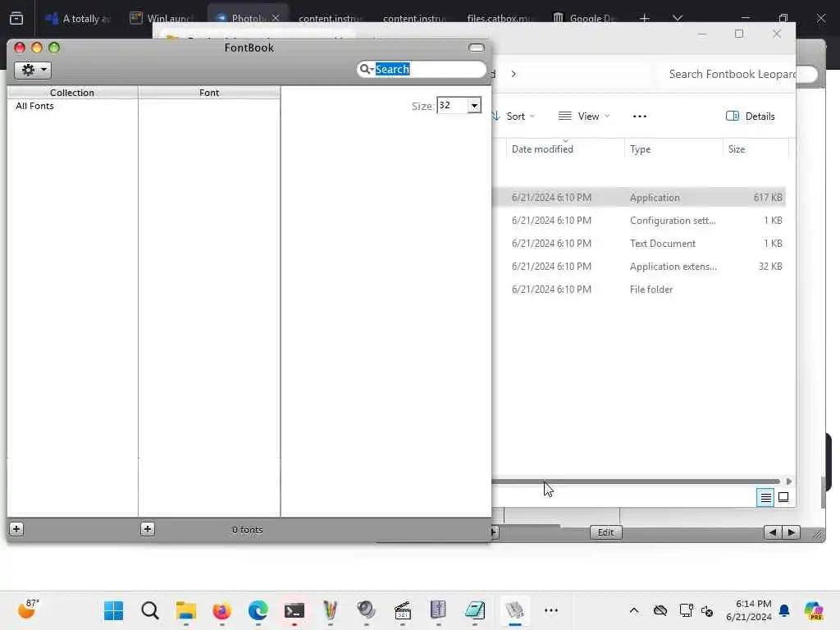Open the clapperboard media app in taskbar
The image size is (840, 630).
coord(402,610)
